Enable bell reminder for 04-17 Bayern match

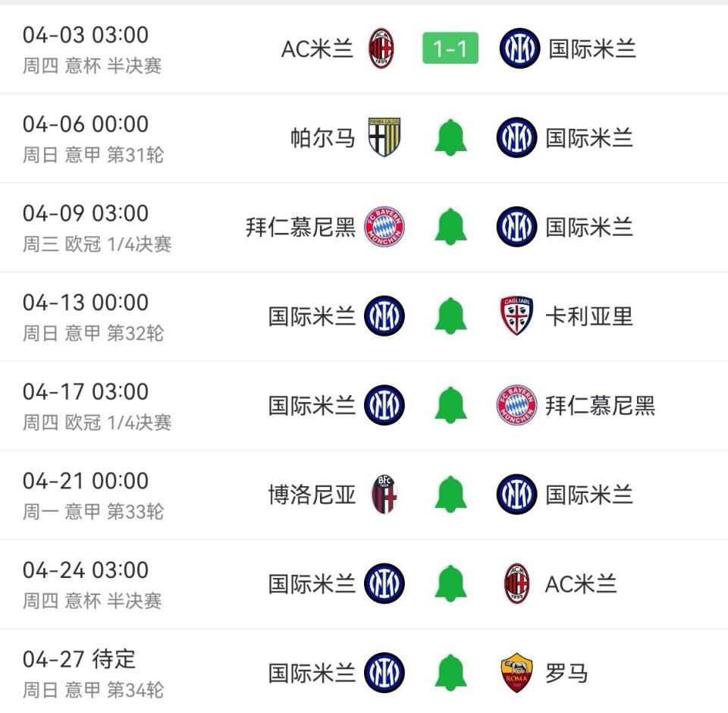450,405
